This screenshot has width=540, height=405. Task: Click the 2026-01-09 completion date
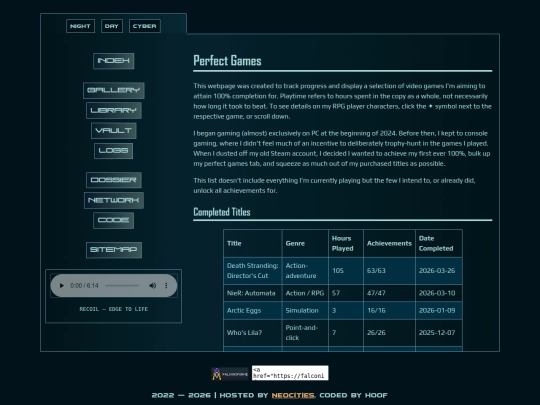click(439, 310)
